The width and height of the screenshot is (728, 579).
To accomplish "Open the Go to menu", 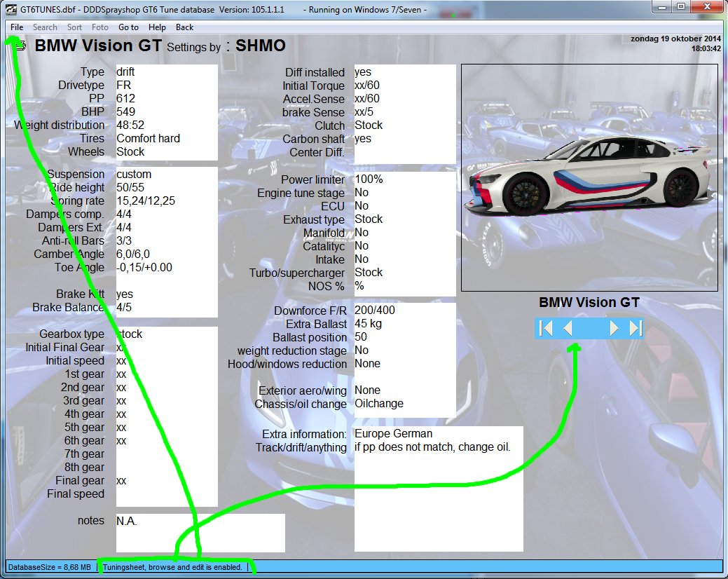I will click(128, 27).
